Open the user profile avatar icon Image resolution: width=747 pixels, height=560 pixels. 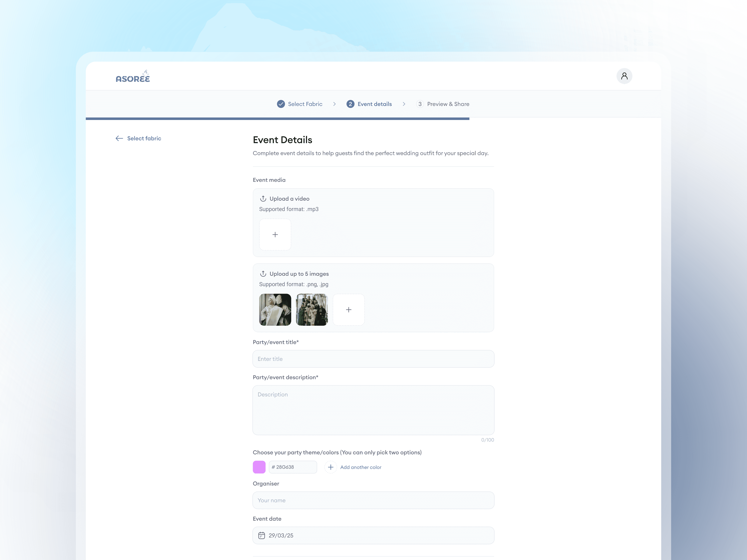[x=624, y=76]
